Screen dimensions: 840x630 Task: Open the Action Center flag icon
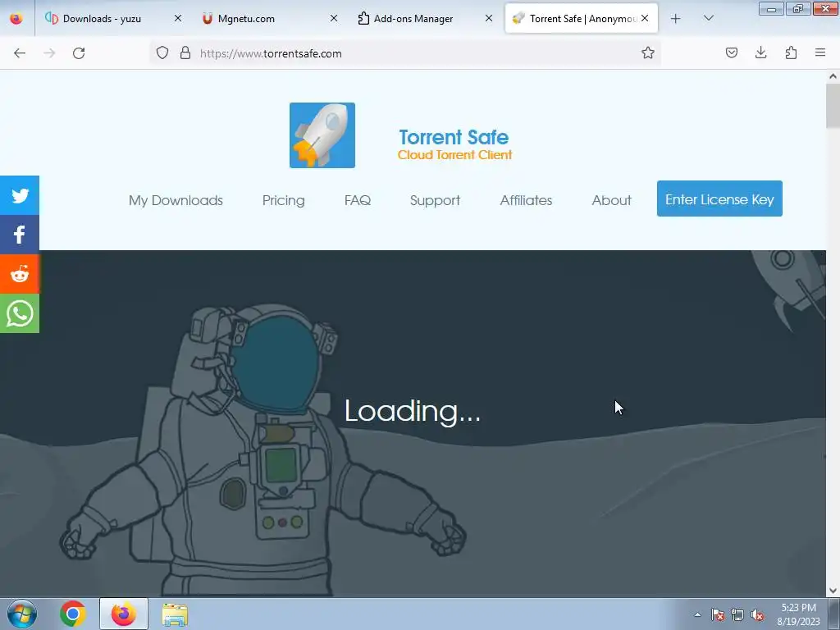(717, 614)
